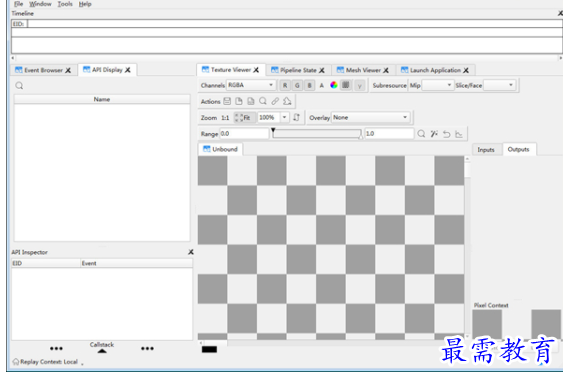The image size is (563, 382).
Task: Switch to the Inputs tab
Action: click(486, 150)
